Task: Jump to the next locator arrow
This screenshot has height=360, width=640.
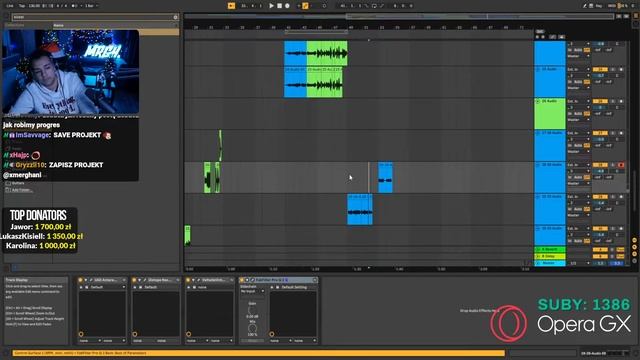Action: click(x=543, y=37)
